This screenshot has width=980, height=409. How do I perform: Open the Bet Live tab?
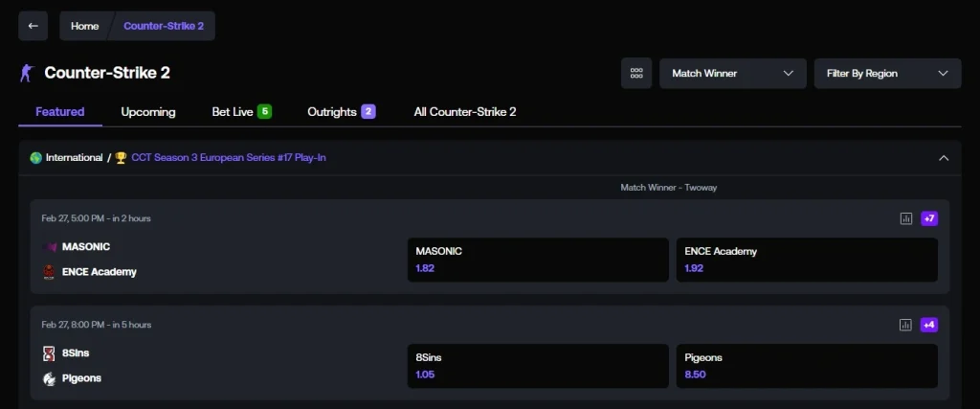tap(242, 112)
